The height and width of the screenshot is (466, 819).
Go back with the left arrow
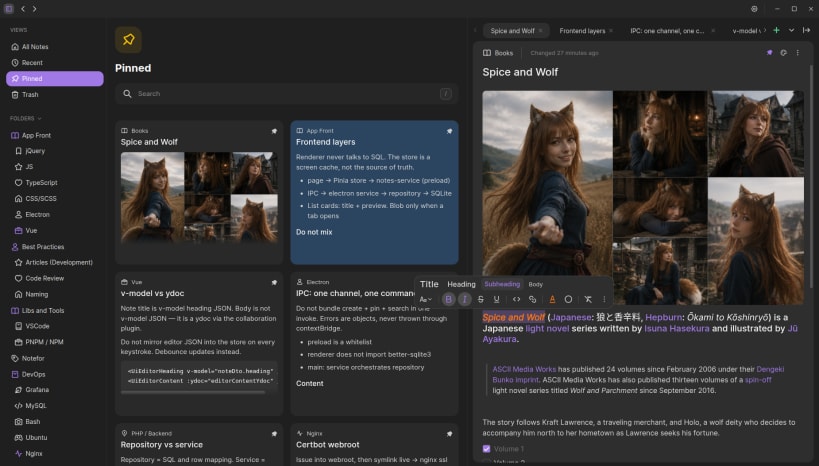tap(23, 9)
